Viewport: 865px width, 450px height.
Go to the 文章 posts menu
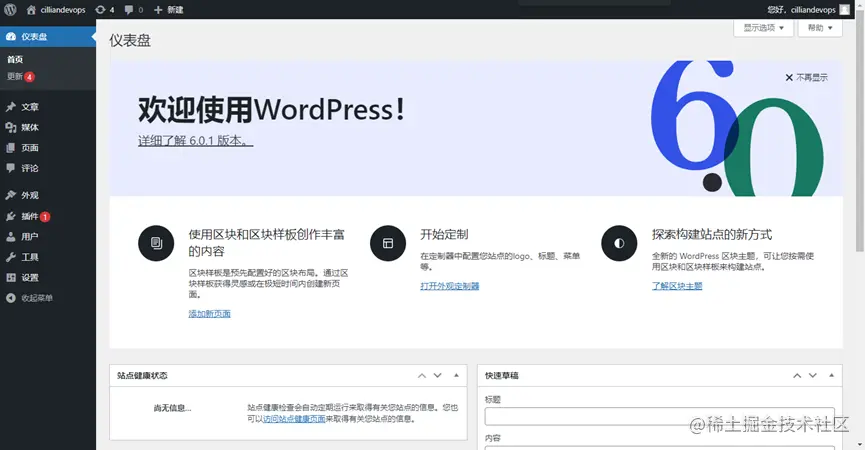30,107
